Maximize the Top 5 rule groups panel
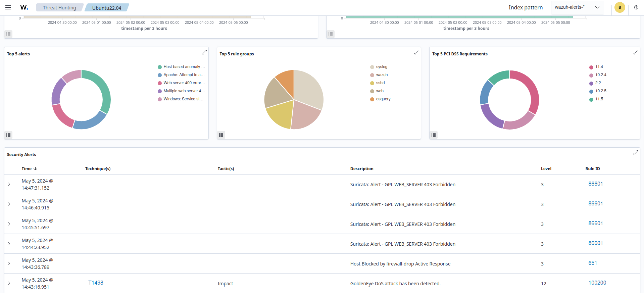Screen dimensions: 644x293 (x=416, y=52)
